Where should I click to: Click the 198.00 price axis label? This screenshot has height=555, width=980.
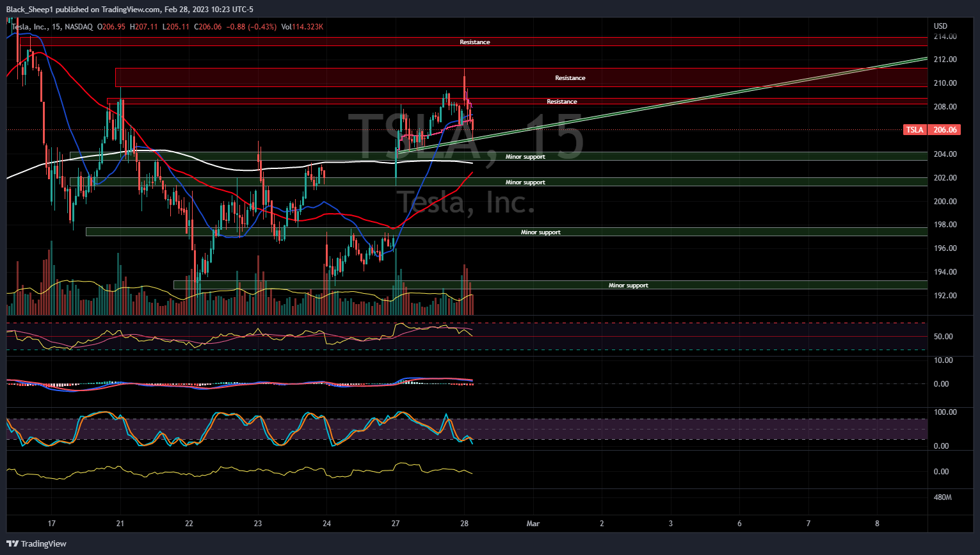945,225
